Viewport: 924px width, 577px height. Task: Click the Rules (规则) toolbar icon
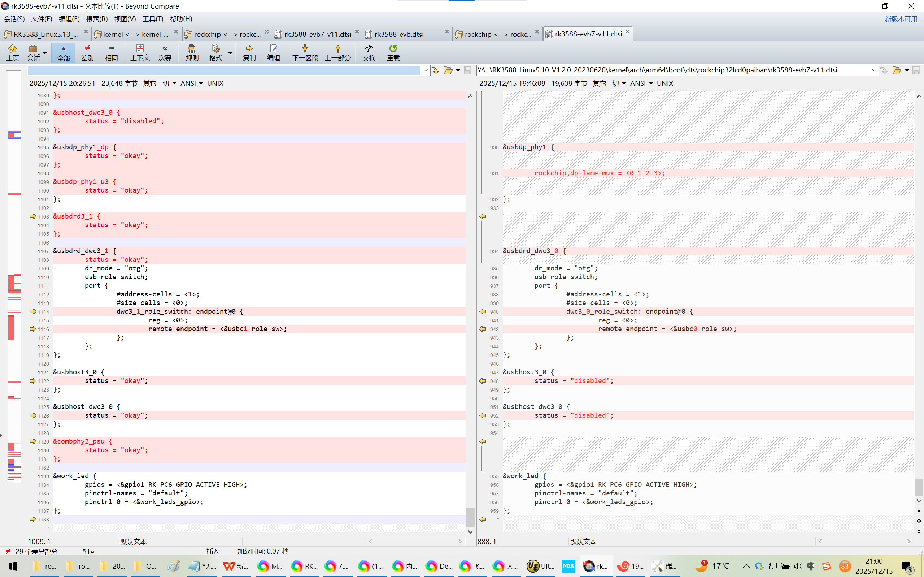pyautogui.click(x=192, y=52)
